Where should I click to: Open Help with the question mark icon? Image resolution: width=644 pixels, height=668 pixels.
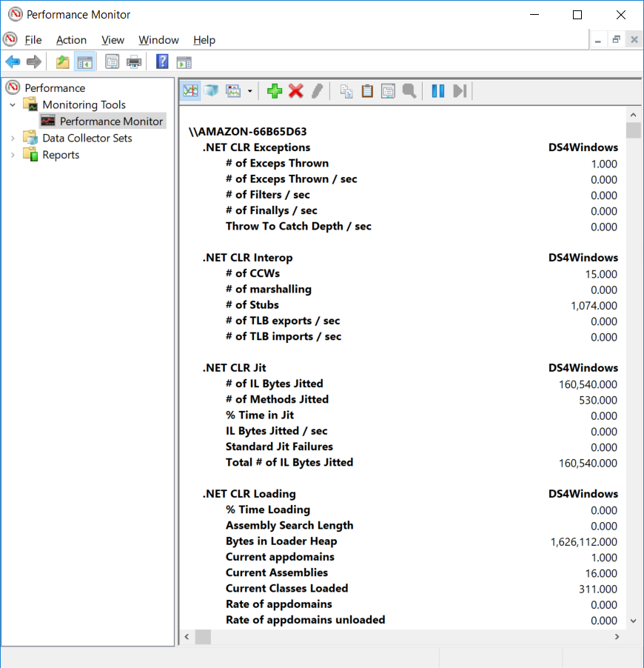[161, 61]
